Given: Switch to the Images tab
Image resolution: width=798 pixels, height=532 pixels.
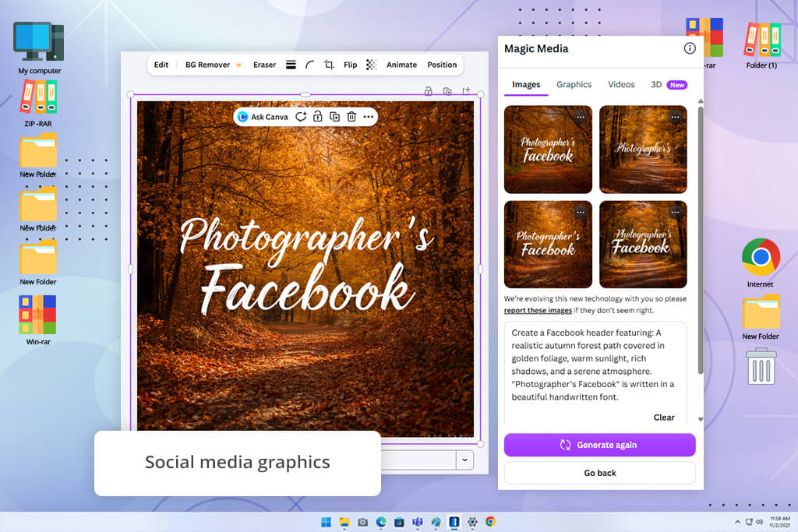Looking at the screenshot, I should point(526,84).
